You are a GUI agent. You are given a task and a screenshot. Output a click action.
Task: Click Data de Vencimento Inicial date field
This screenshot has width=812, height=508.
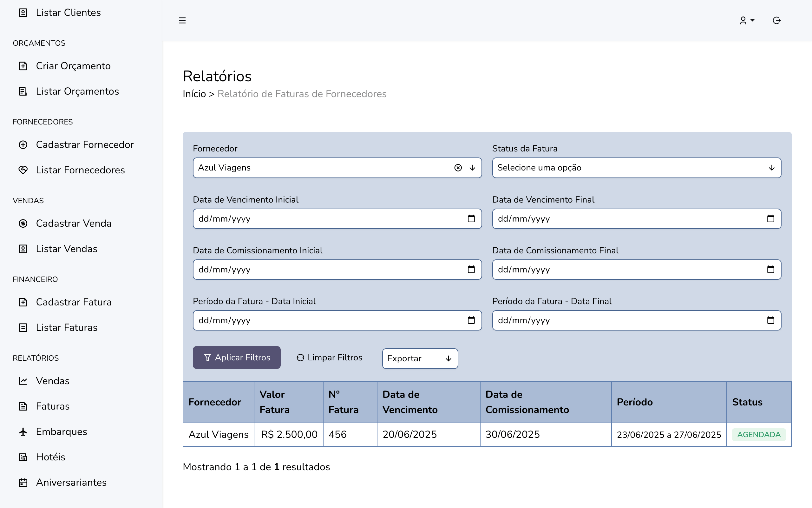click(x=337, y=219)
